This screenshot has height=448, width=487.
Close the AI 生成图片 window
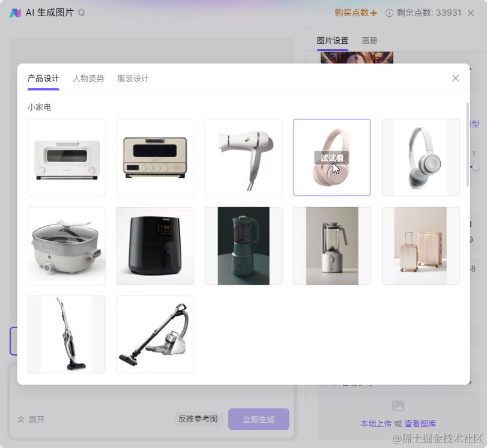(471, 13)
